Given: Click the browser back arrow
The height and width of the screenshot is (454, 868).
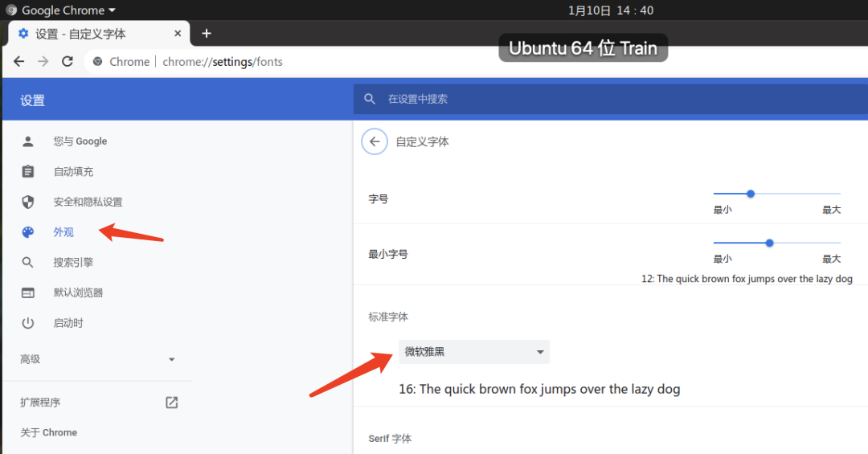Looking at the screenshot, I should click(18, 61).
